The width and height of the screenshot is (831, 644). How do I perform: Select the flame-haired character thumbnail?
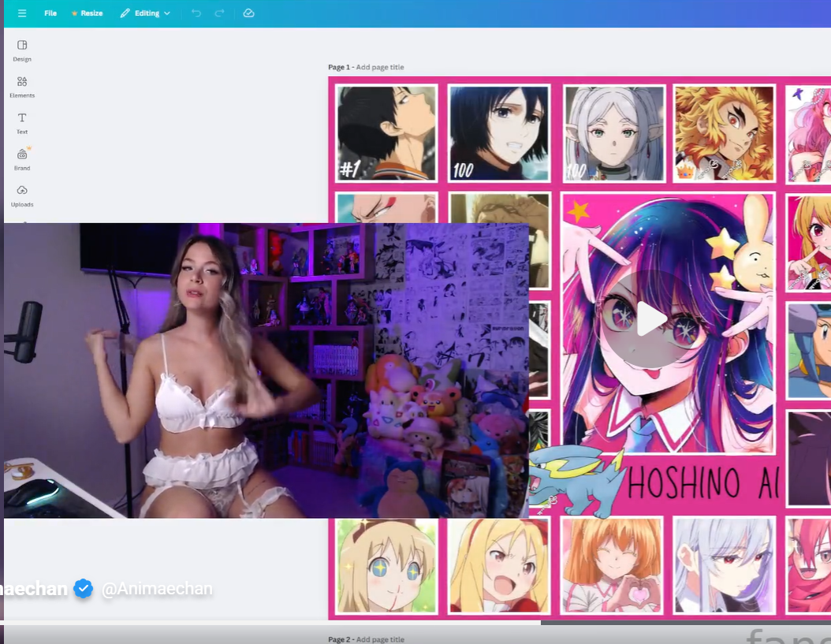tap(725, 133)
